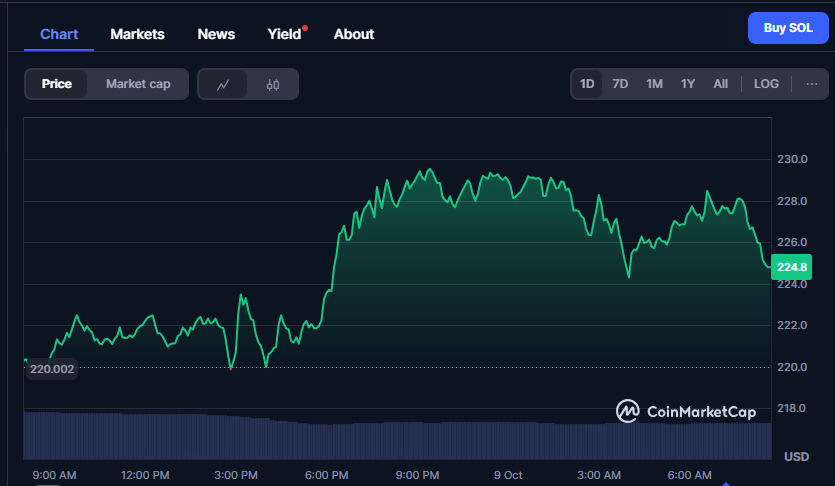Click the red notification dot on Yield
835x486 pixels.
pos(305,28)
